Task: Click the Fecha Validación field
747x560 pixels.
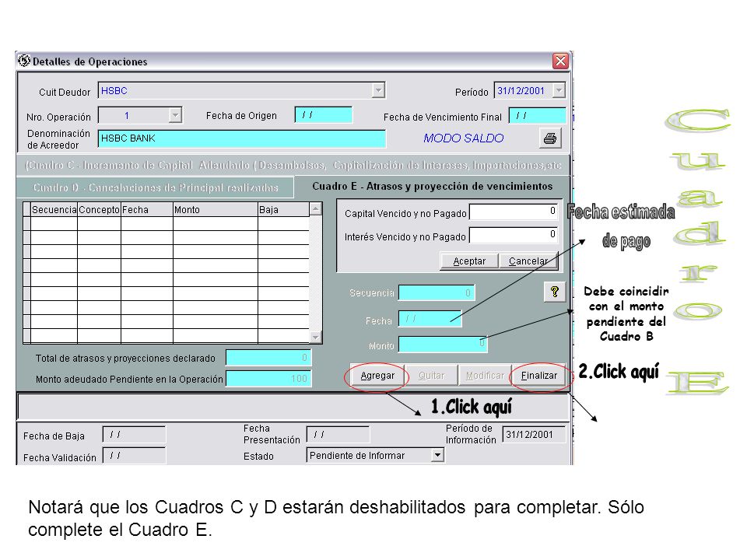Action: 135,456
